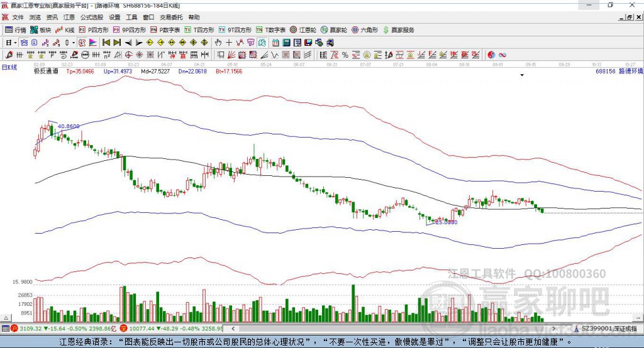The height and width of the screenshot is (348, 644).
Task: Open the 公式选股 menu
Action: coord(92,17)
